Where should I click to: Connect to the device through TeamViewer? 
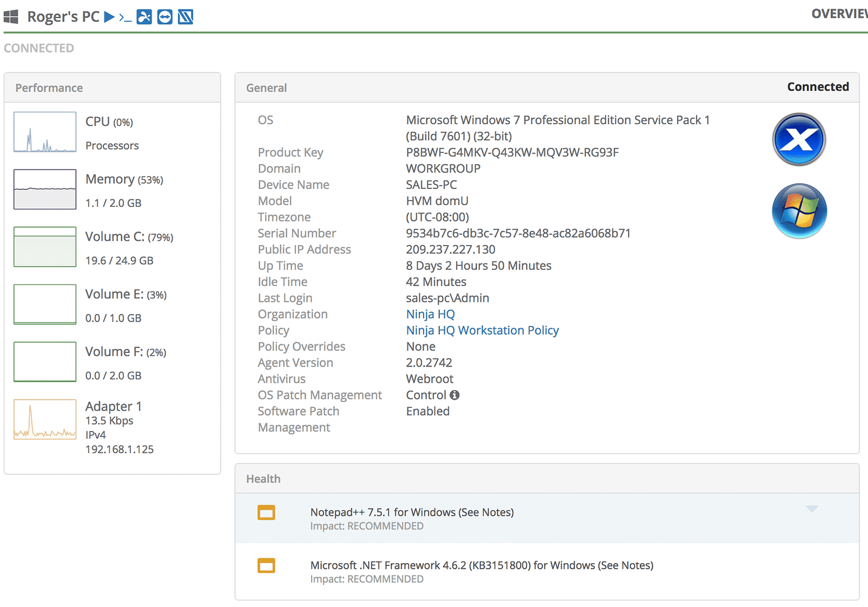coord(164,17)
